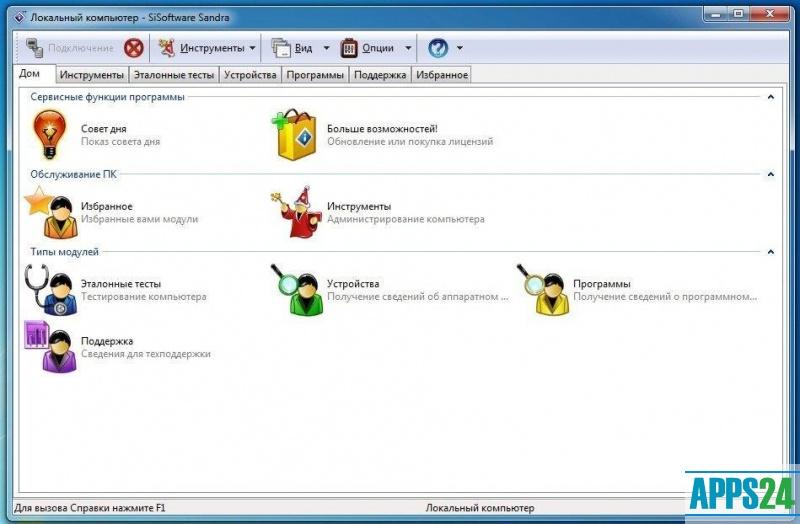Open the help button dropdown arrow
Screen dimensions: 800x524
(x=460, y=48)
